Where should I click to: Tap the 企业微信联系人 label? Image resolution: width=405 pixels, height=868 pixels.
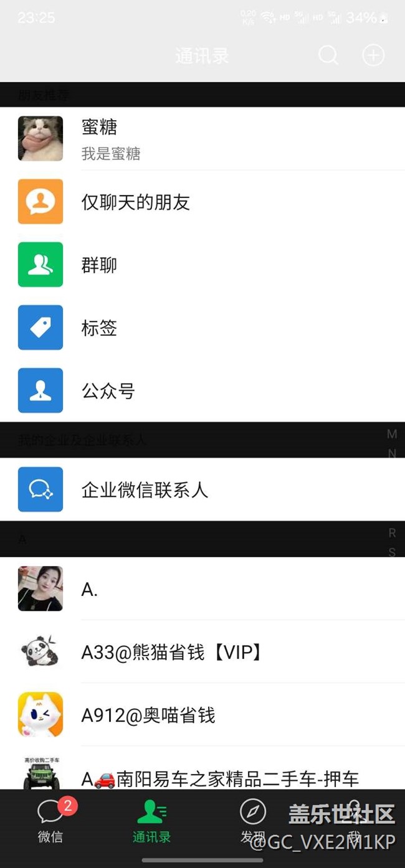coord(145,489)
